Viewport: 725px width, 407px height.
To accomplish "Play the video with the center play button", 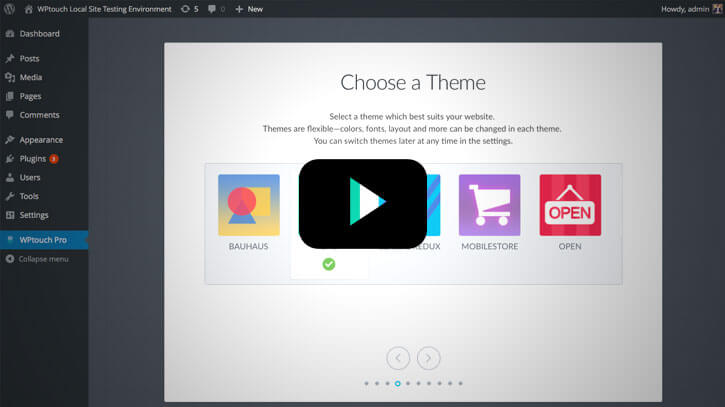I will (363, 204).
